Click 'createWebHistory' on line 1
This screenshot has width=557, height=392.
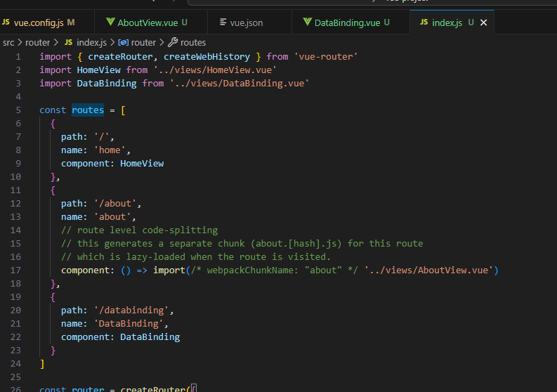point(207,57)
